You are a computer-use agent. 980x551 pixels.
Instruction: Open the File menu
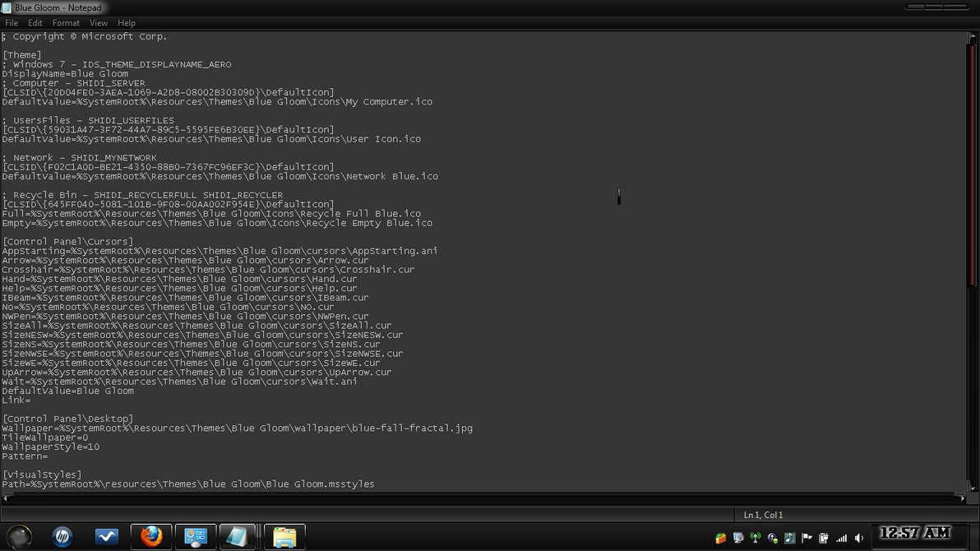[x=12, y=22]
